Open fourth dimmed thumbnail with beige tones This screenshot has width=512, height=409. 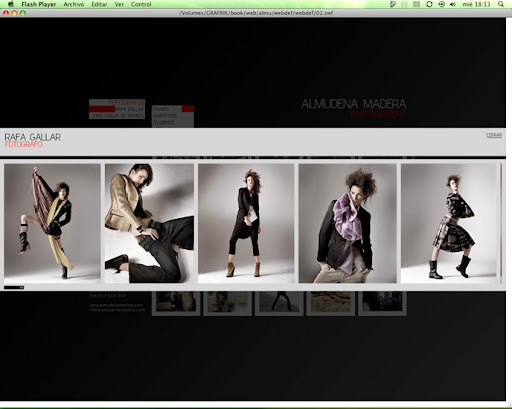[331, 303]
